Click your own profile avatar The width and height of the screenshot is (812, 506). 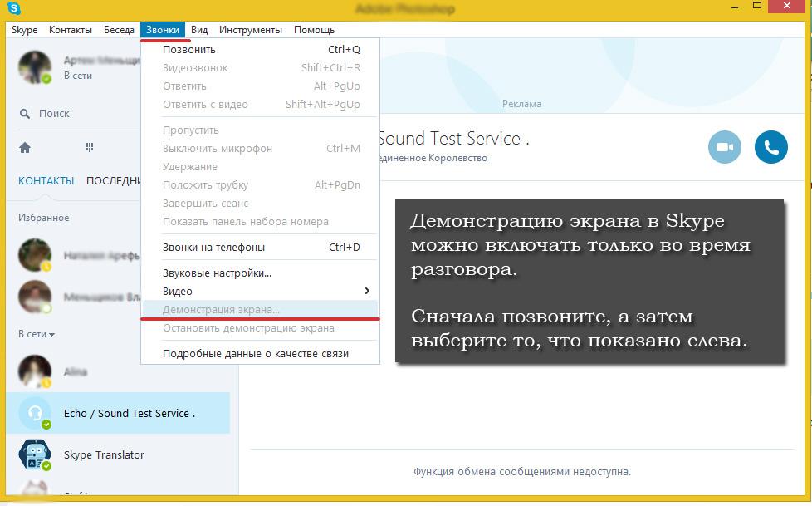click(x=35, y=67)
